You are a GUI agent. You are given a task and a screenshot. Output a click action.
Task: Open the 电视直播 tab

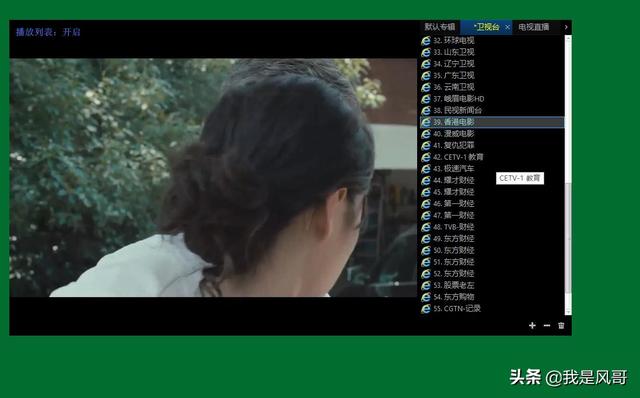(x=533, y=27)
